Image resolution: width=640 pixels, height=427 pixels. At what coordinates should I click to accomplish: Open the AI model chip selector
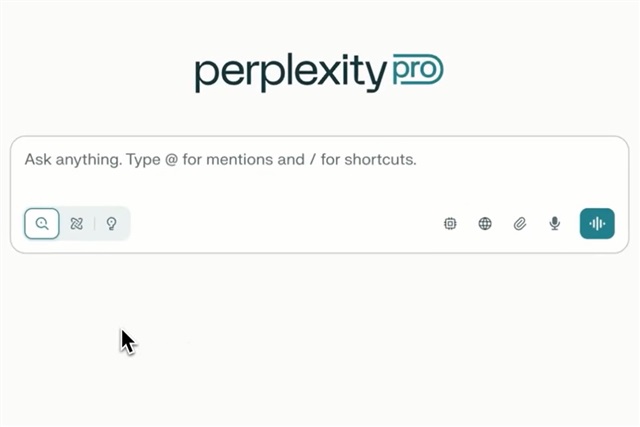pos(450,224)
